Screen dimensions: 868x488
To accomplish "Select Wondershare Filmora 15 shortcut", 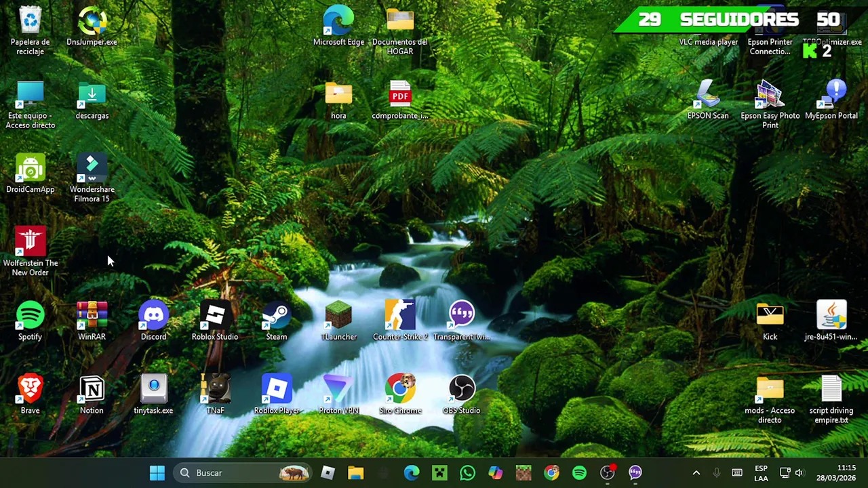I will [92, 178].
